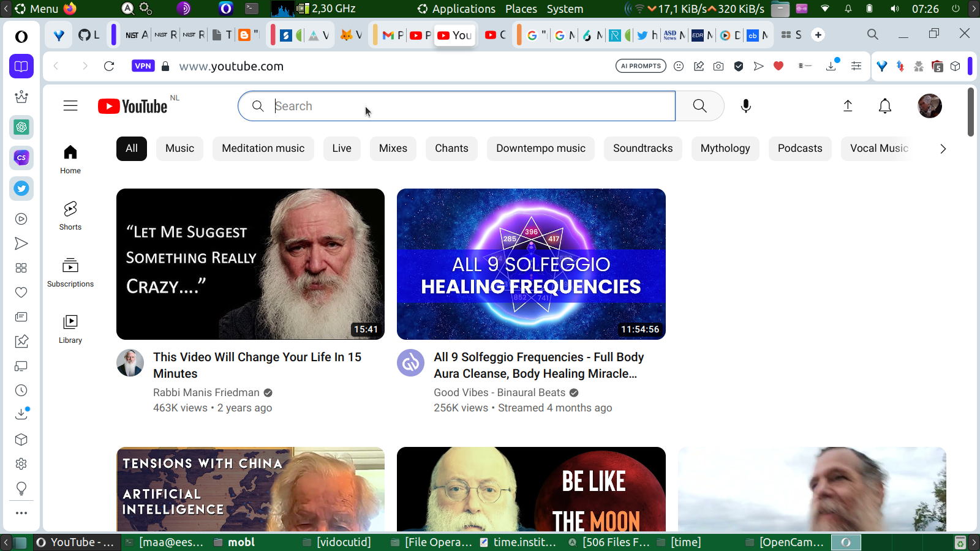This screenshot has height=551, width=980.
Task: Open the "Be Like The Moon" thumbnail
Action: pos(531,489)
